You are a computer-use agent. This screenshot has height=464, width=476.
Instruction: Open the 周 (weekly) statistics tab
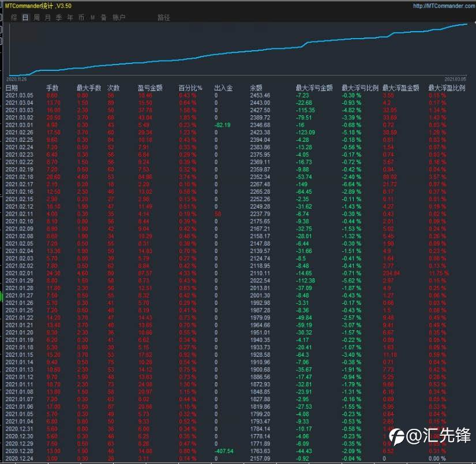pyautogui.click(x=37, y=17)
